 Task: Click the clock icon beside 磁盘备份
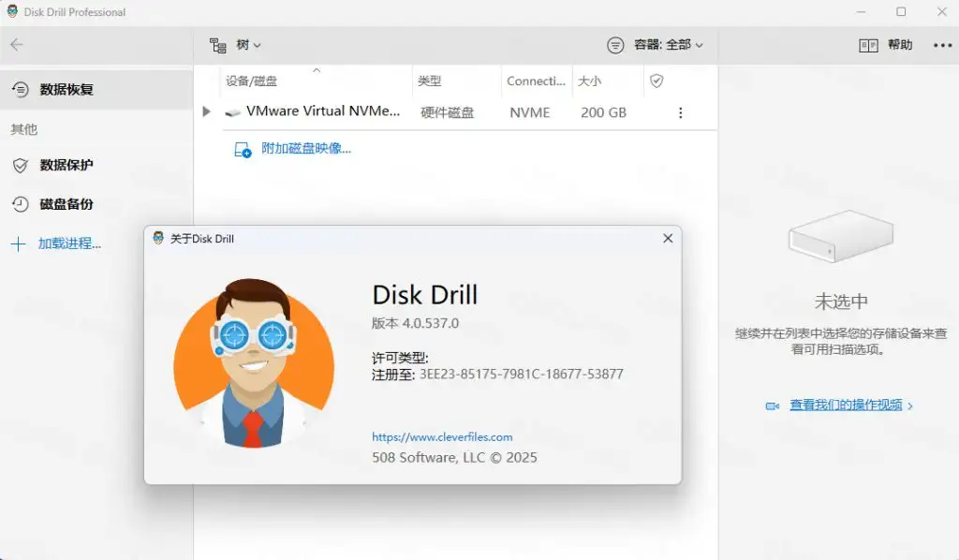[21, 204]
